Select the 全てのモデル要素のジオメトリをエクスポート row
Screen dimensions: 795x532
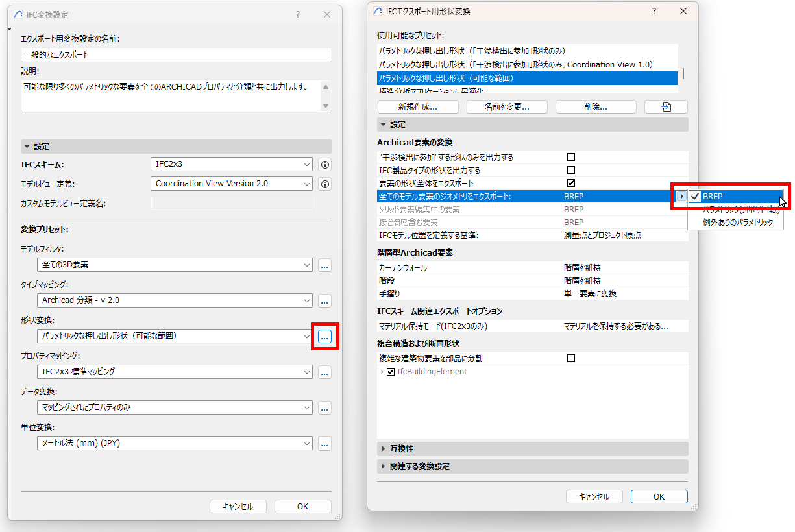(526, 196)
